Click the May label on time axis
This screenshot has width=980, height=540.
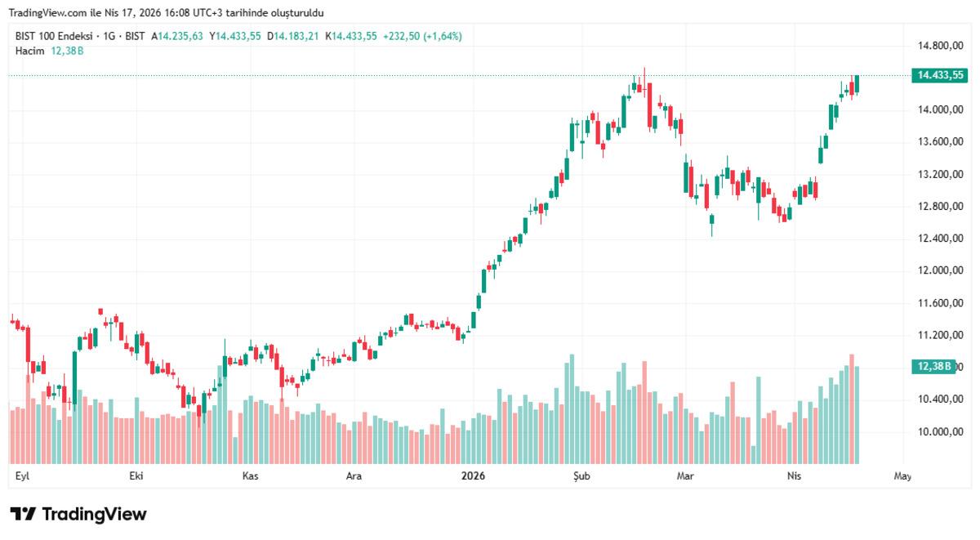click(x=902, y=475)
